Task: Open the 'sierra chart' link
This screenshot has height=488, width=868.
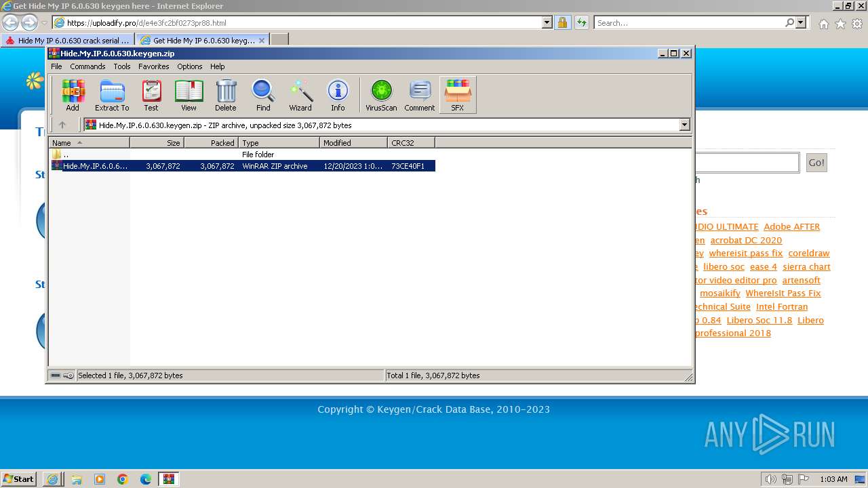Action: point(806,266)
